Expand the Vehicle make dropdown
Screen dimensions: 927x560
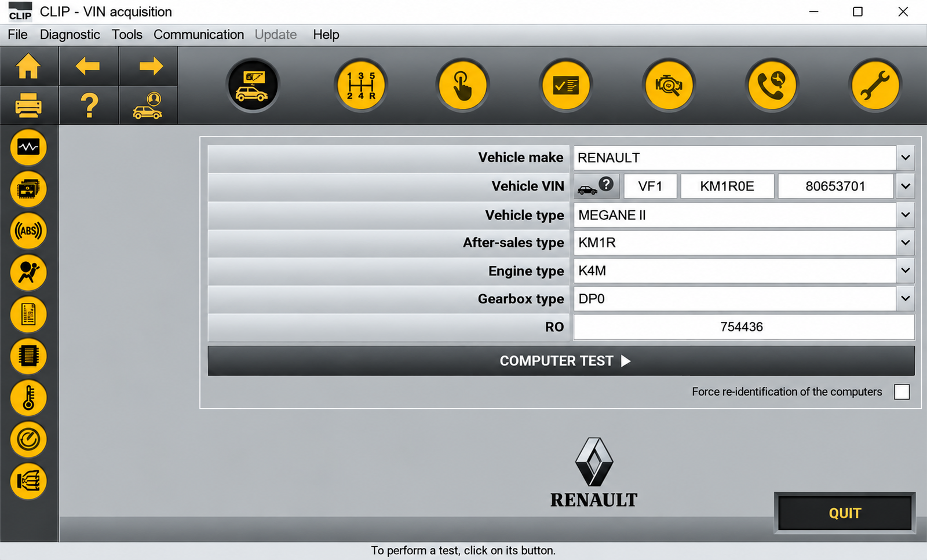tap(905, 158)
